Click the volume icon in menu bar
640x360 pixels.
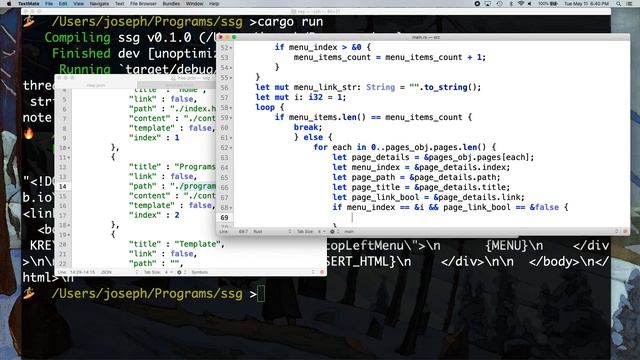click(x=530, y=4)
